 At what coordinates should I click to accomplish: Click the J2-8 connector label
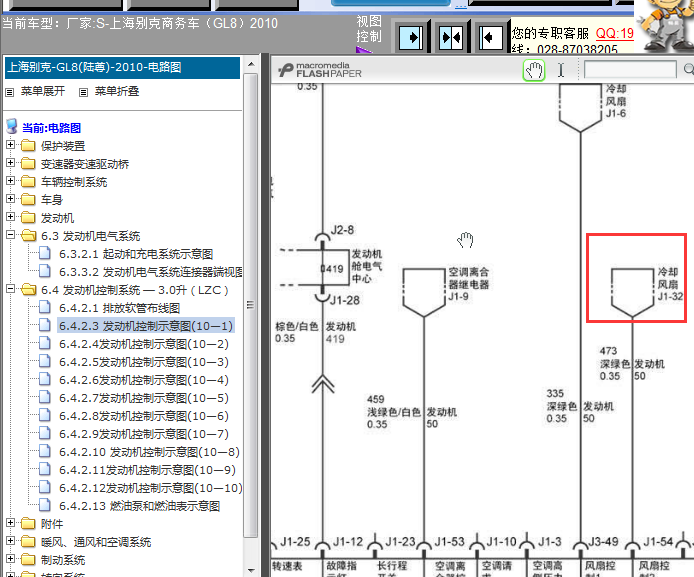342,230
